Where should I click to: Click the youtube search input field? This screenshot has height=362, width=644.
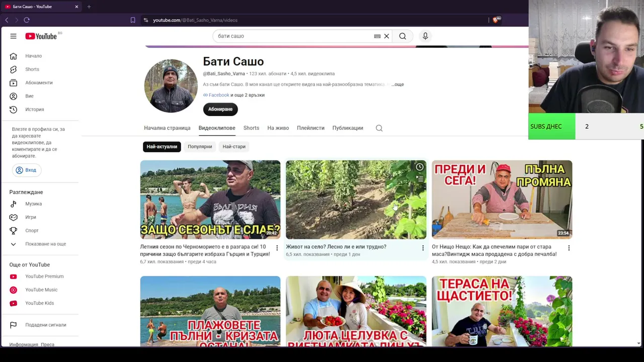point(294,36)
